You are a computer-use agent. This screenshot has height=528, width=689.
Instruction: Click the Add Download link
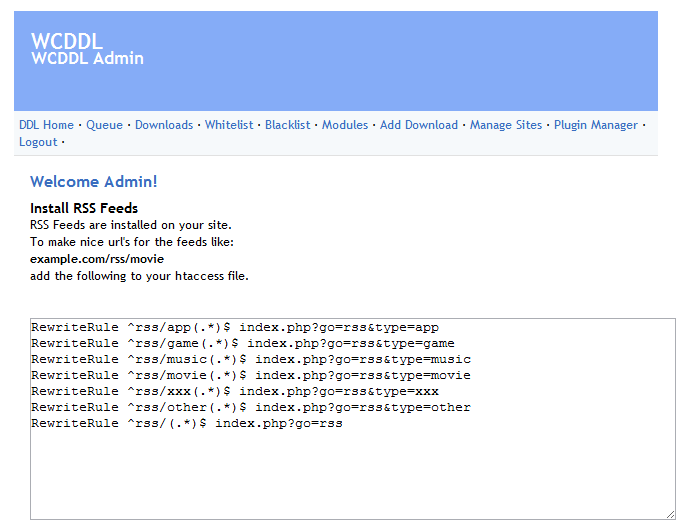[419, 125]
